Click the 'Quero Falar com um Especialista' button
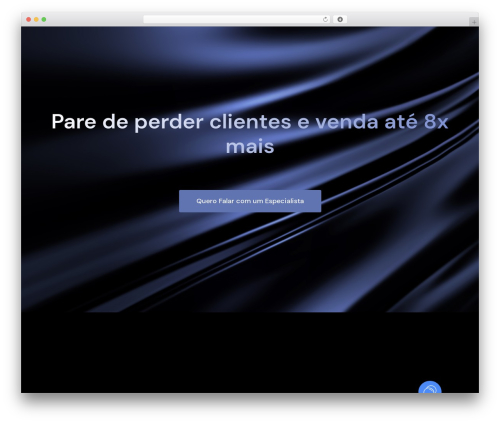 (250, 201)
